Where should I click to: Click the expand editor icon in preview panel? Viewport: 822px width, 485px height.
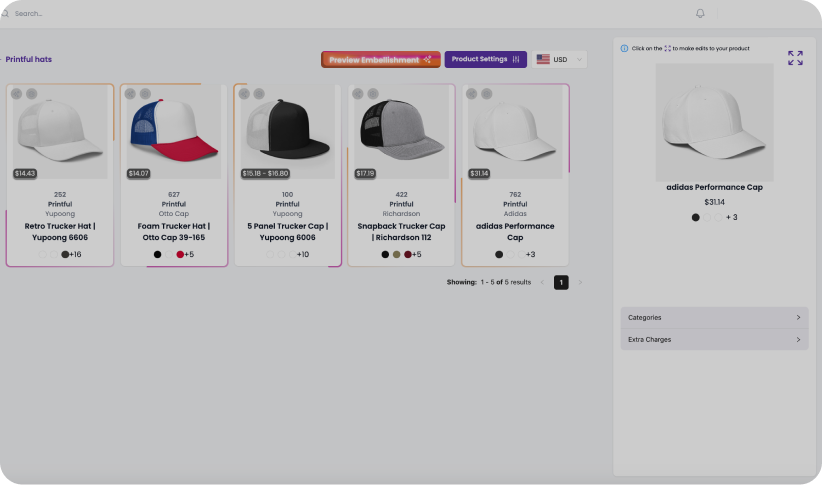(x=795, y=58)
